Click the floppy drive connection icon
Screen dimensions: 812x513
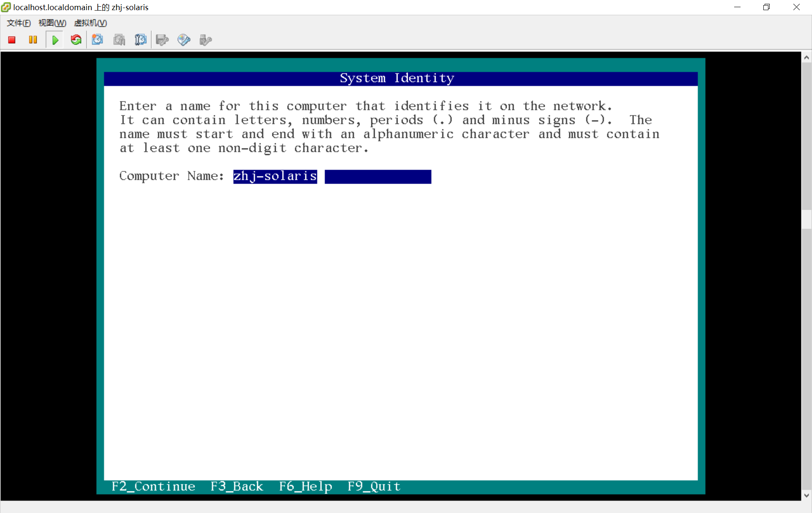162,40
